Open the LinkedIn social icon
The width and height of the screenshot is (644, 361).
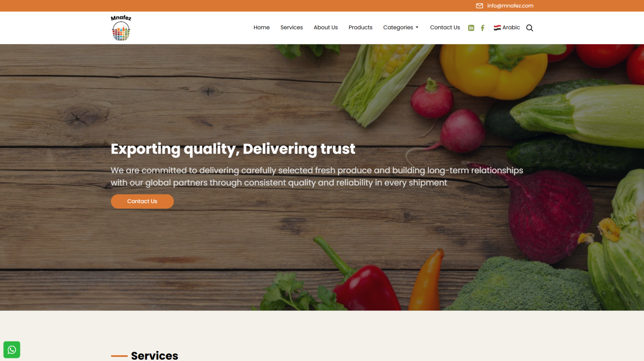pyautogui.click(x=471, y=28)
